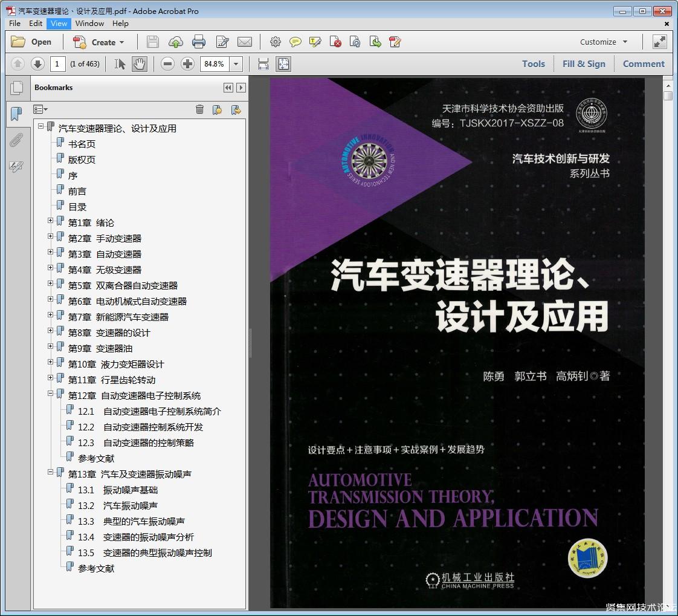Expand the 第1章 绪论 bookmark
Screen dimensions: 678x616
point(51,221)
